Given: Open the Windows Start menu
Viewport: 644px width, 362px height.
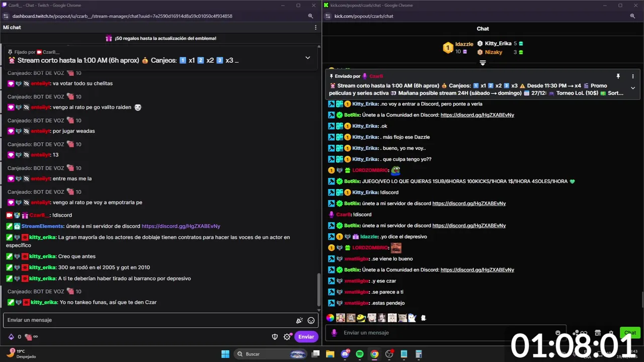Looking at the screenshot, I should point(225,354).
